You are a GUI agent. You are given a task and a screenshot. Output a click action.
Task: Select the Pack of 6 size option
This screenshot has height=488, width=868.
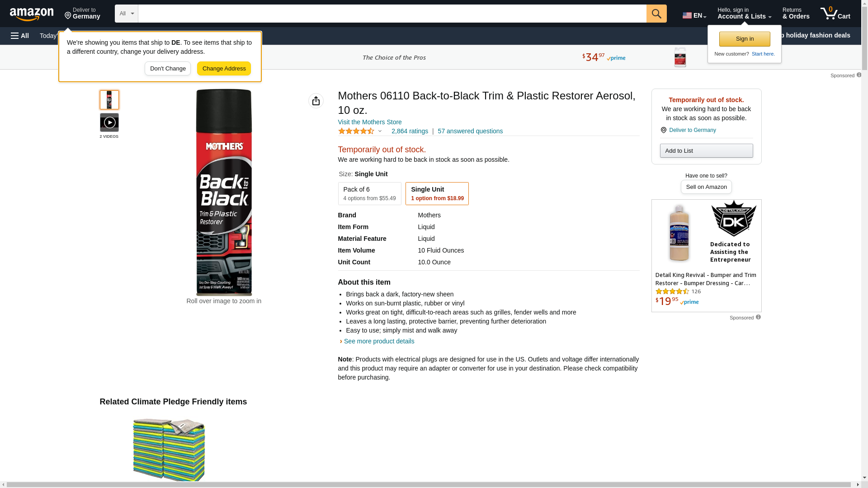[x=369, y=193]
